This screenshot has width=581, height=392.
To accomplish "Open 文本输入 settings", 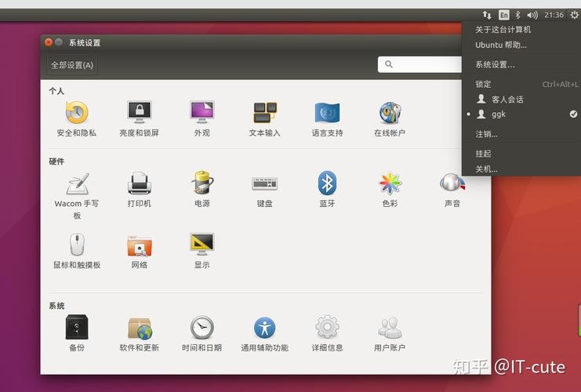I will (264, 114).
